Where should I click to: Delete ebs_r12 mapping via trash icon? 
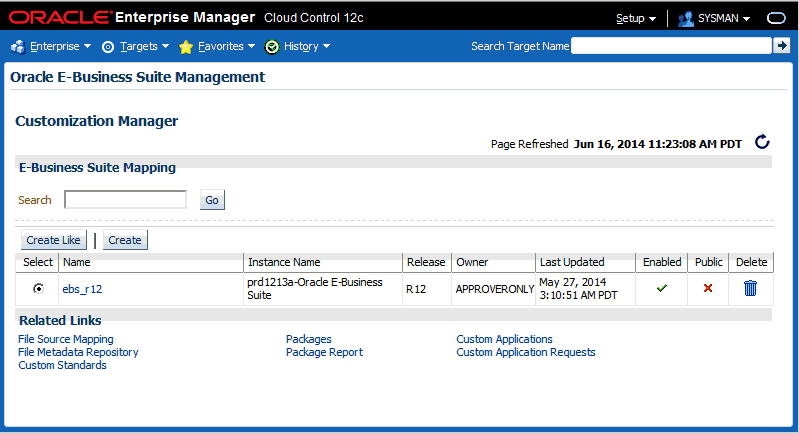[750, 288]
